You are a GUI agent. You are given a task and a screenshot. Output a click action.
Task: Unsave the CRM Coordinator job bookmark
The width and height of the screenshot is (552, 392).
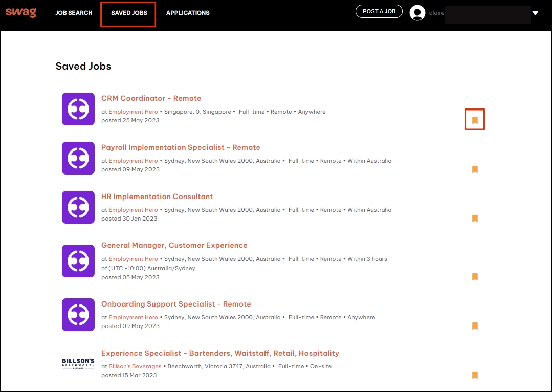tap(475, 120)
